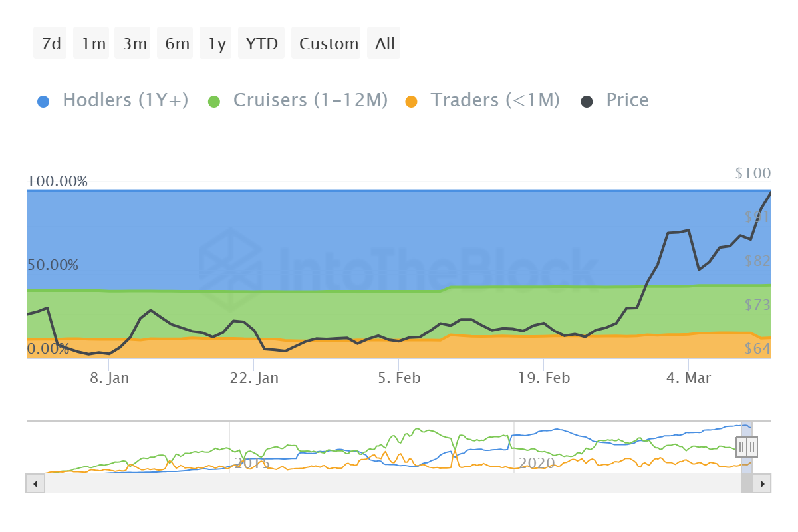Click the 2020 area in navigator
The height and width of the screenshot is (532, 798).
(536, 462)
